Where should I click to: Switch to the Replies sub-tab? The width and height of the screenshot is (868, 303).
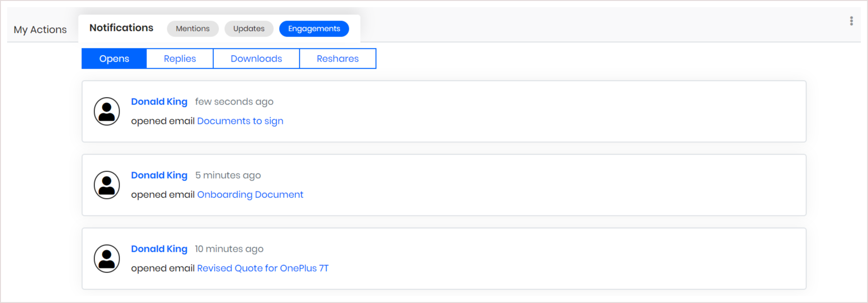(180, 59)
